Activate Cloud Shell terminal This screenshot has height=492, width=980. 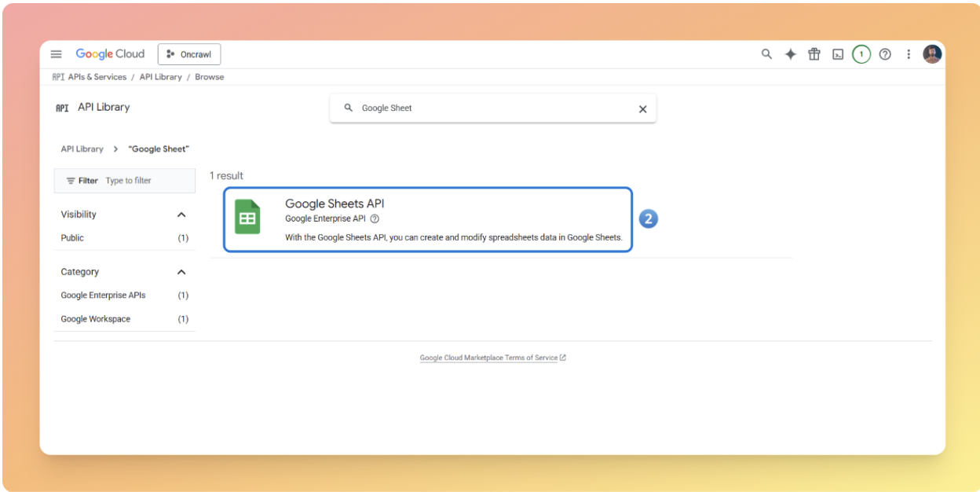tap(838, 53)
